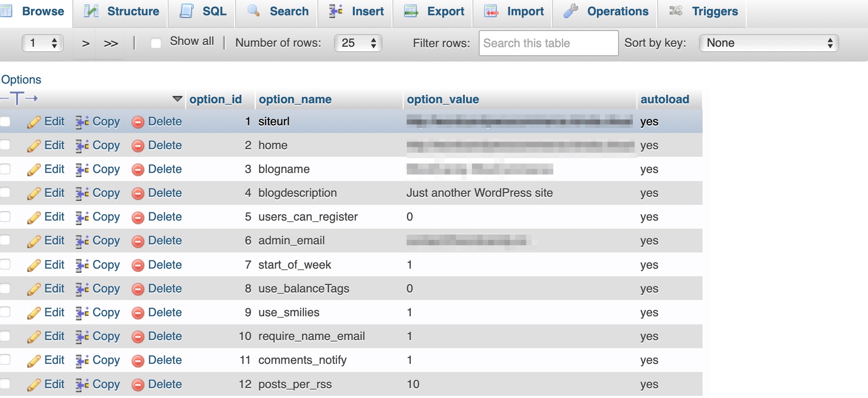Click pencil icon for require_name_email row
This screenshot has width=868, height=398.
[34, 337]
